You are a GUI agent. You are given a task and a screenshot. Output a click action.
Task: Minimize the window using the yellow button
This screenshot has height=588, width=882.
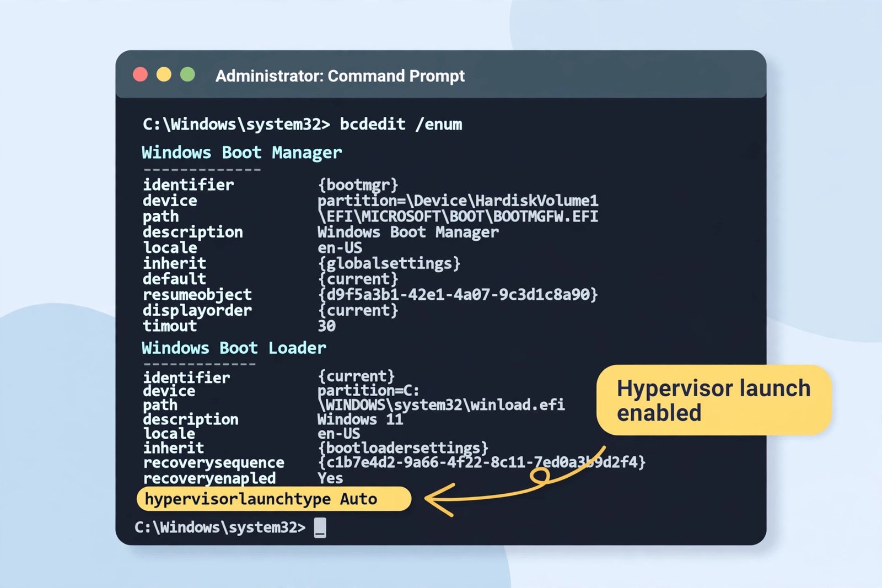coord(164,74)
